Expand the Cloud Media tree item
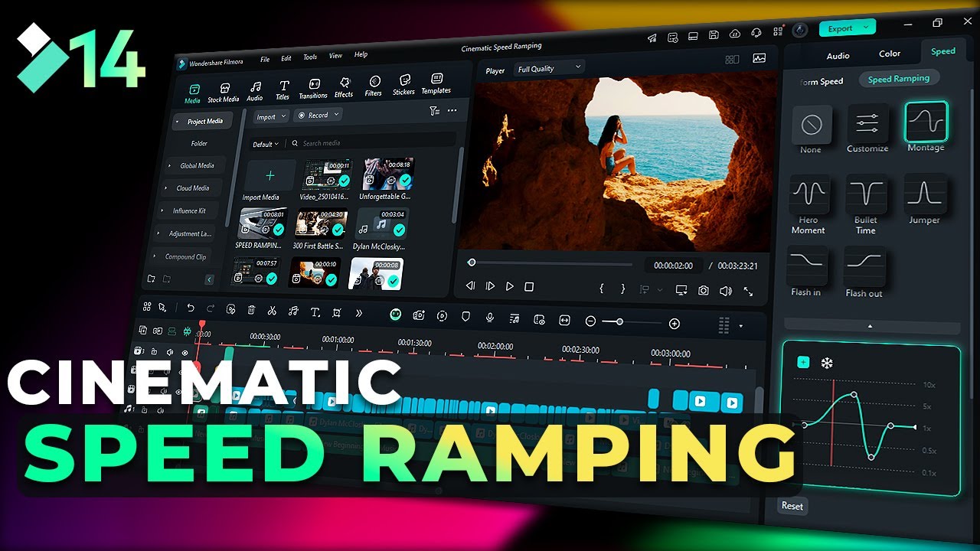Image resolution: width=980 pixels, height=551 pixels. [166, 187]
